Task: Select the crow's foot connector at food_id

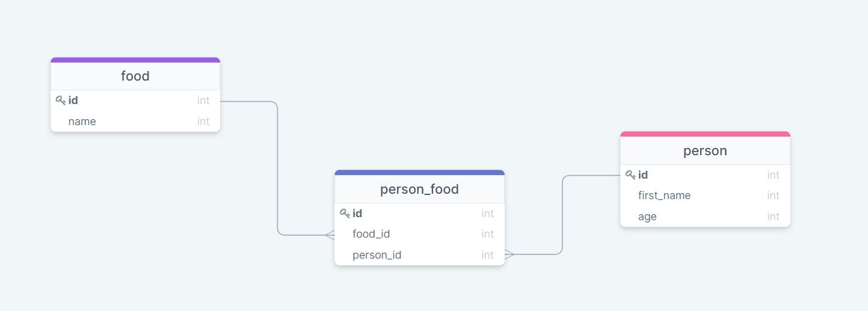Action: [x=330, y=235]
